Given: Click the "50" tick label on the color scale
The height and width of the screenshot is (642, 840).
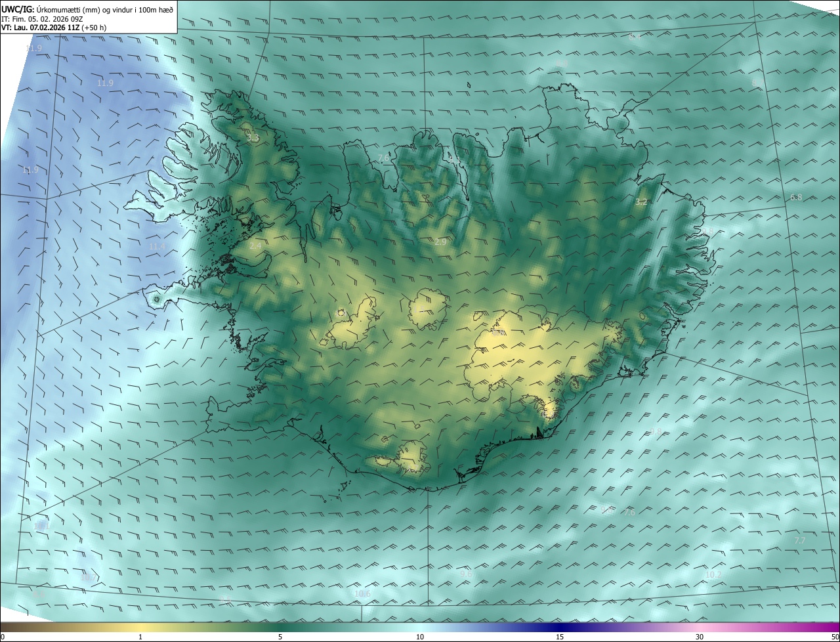Looking at the screenshot, I should (x=835, y=637).
